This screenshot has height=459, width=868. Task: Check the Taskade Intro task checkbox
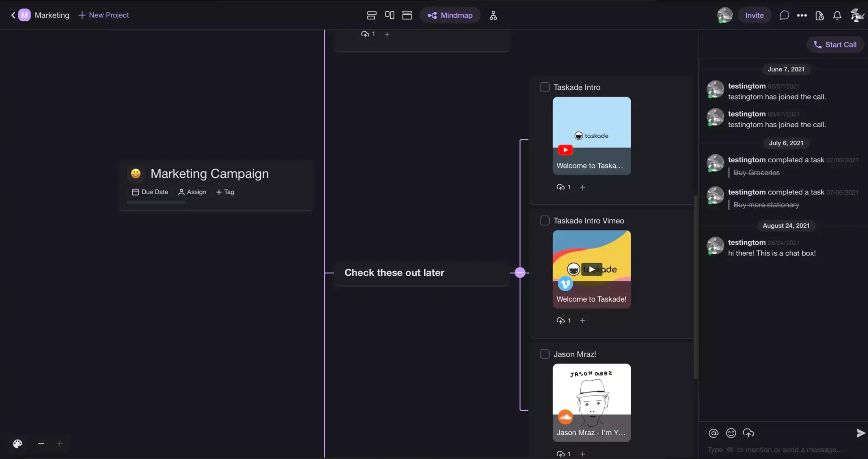click(x=545, y=87)
